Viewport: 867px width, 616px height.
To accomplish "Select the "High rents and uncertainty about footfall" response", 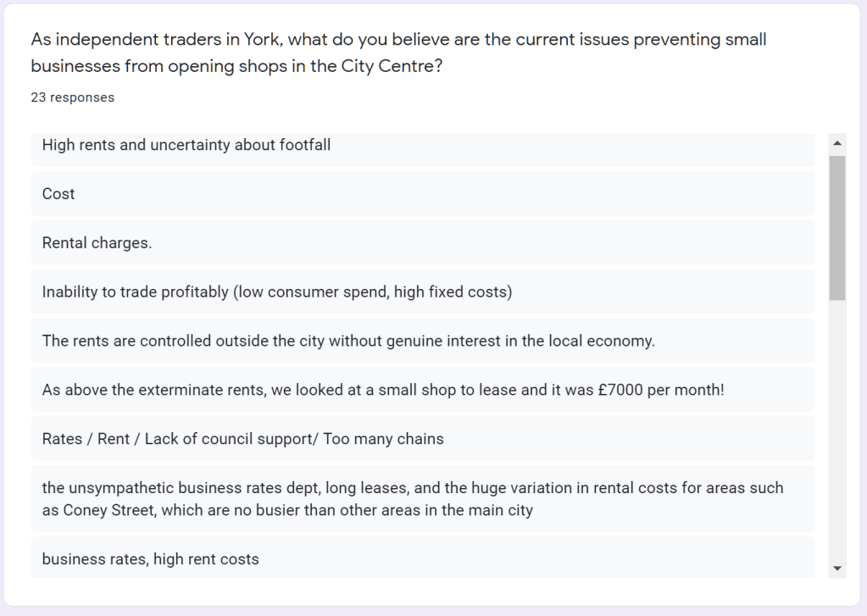I will pos(186,145).
